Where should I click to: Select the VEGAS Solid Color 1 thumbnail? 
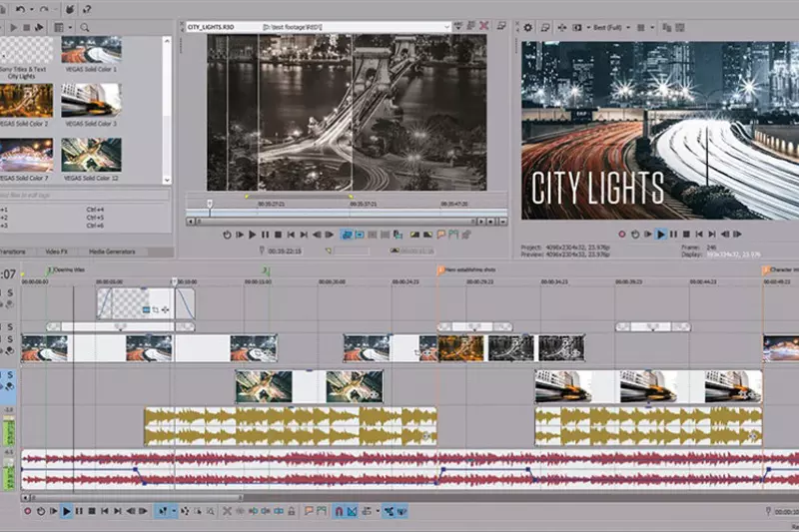91,50
